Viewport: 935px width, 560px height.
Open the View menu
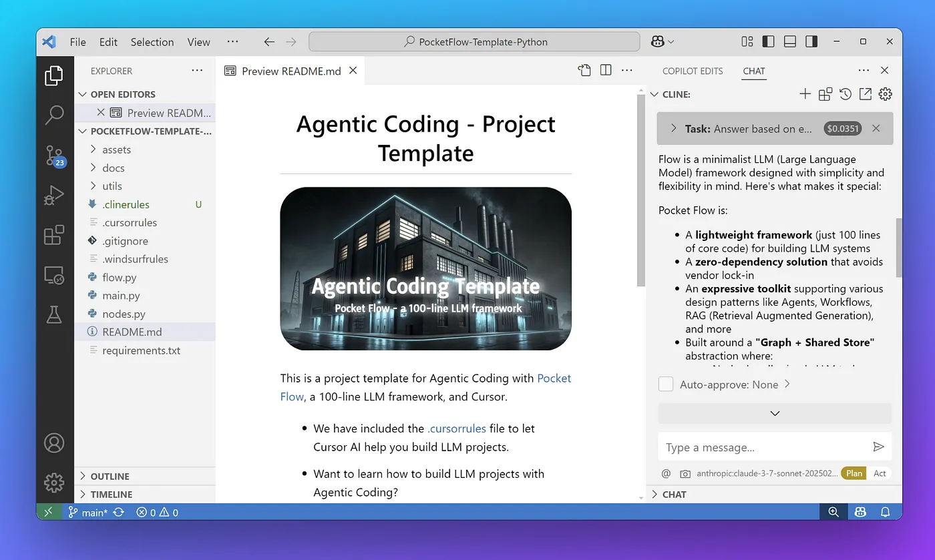click(198, 42)
